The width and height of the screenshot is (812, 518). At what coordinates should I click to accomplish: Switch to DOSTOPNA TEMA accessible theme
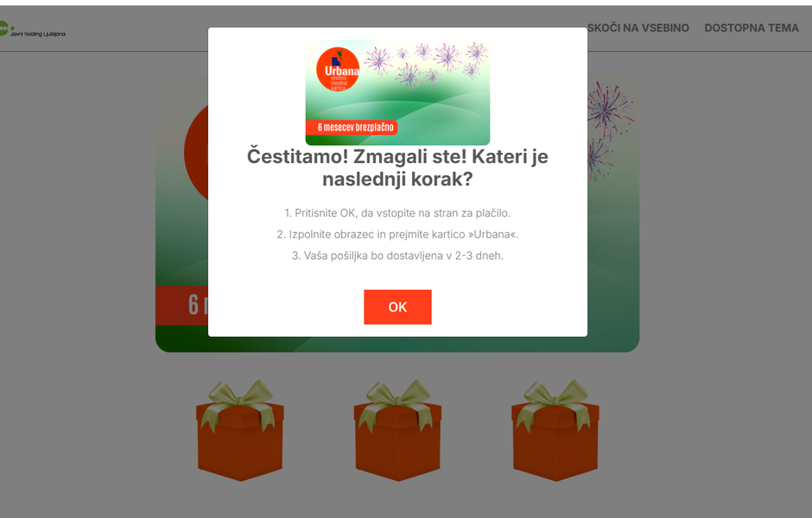pos(752,28)
